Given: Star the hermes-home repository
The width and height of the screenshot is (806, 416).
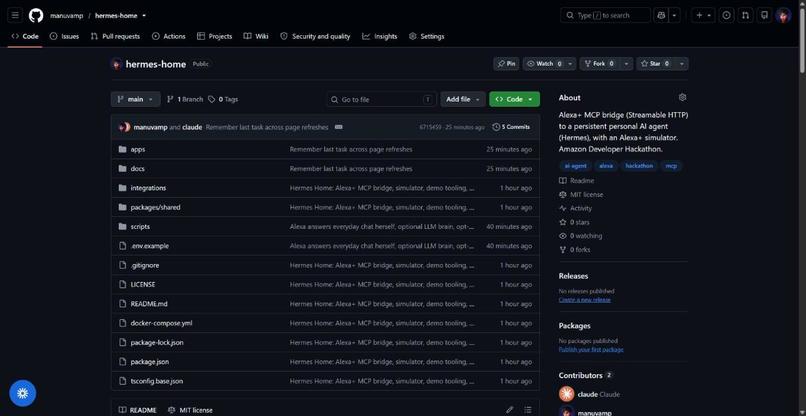Looking at the screenshot, I should (x=655, y=64).
